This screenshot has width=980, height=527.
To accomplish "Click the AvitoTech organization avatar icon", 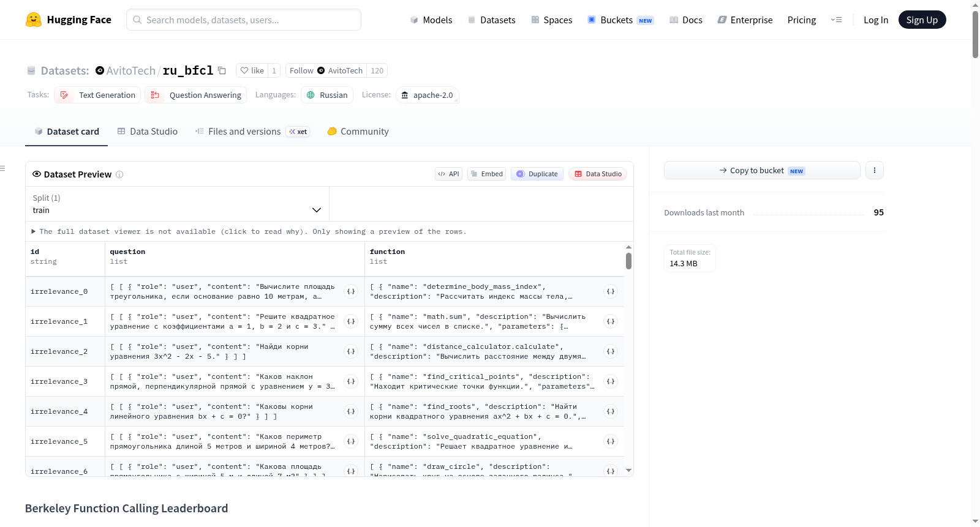I will click(100, 70).
